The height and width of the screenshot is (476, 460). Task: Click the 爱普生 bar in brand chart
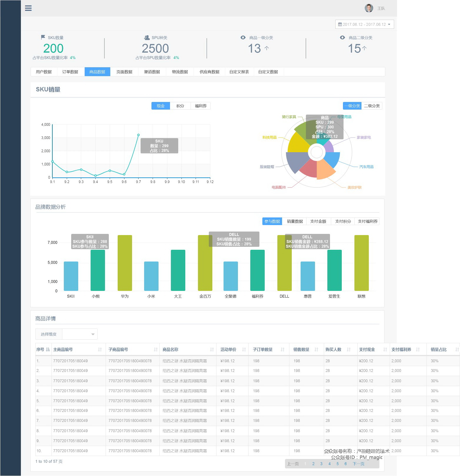click(334, 270)
